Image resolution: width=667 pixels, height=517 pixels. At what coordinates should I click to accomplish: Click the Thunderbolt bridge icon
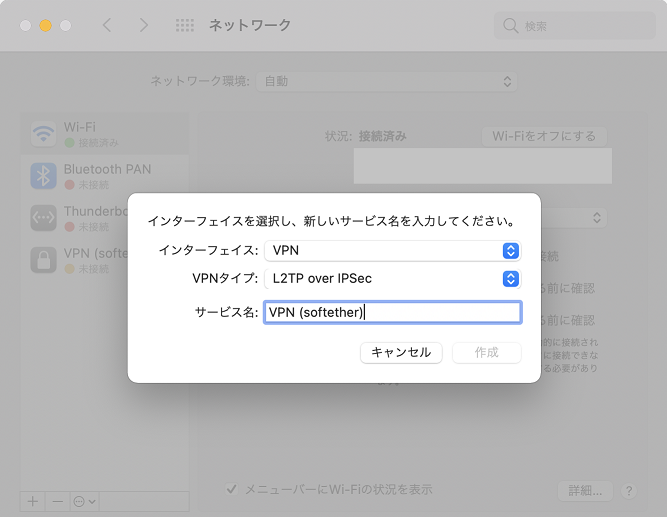[x=43, y=218]
